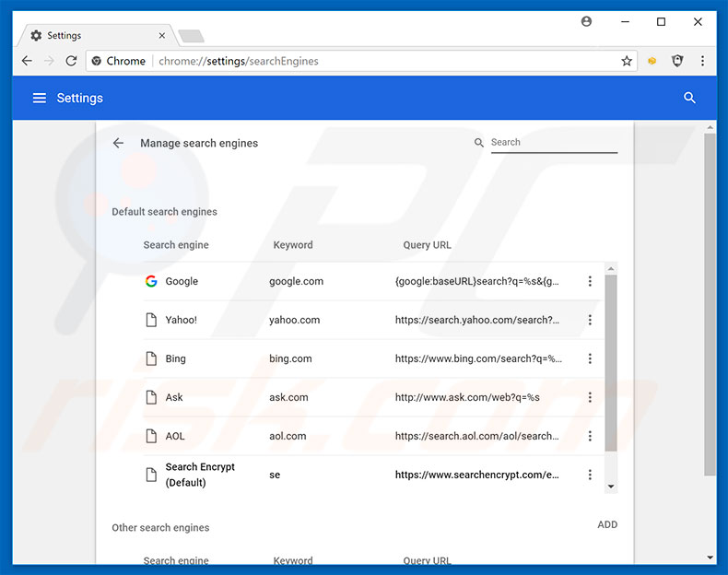Click the Default search engines heading
Image resolution: width=728 pixels, height=575 pixels.
164,212
